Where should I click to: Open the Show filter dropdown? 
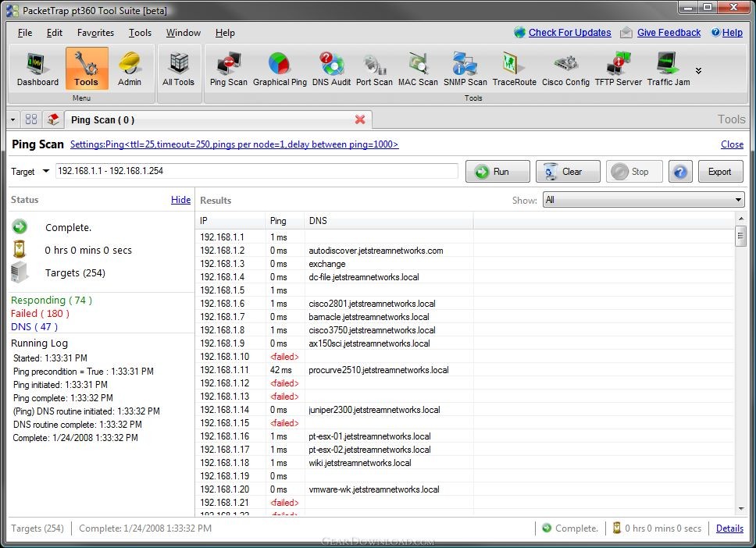point(644,200)
